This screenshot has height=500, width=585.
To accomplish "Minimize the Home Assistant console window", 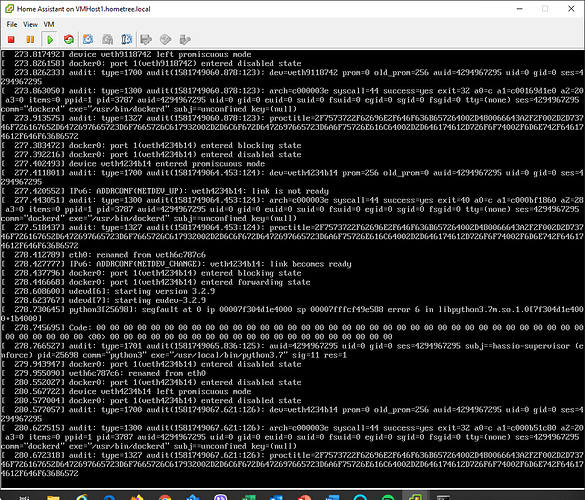I will coord(519,9).
